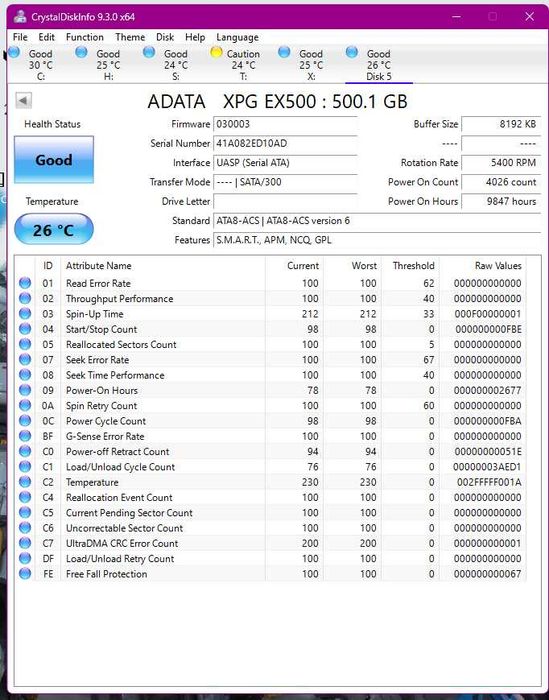The width and height of the screenshot is (549, 700).
Task: Close the CrystalDiskInfo window
Action: (529, 17)
